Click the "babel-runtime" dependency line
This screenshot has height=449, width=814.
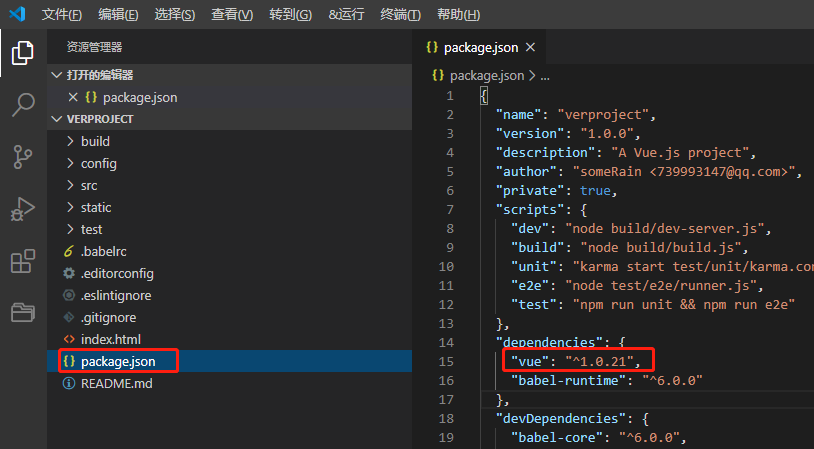pyautogui.click(x=607, y=380)
